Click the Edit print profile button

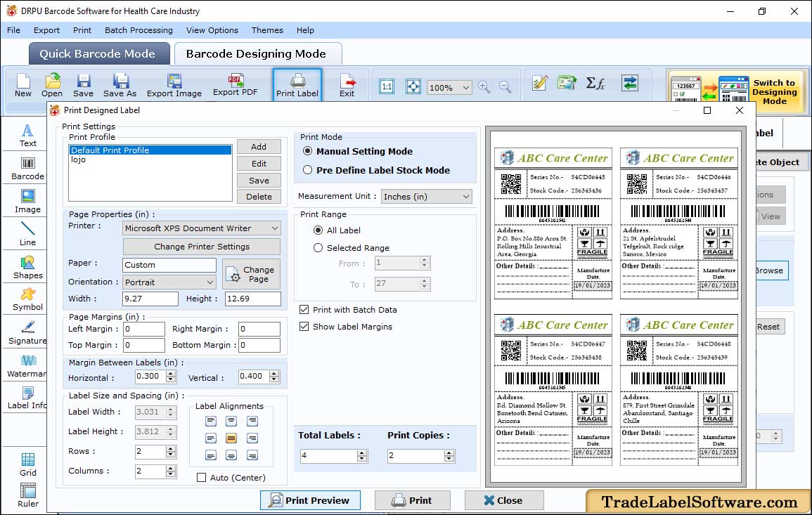[259, 164]
